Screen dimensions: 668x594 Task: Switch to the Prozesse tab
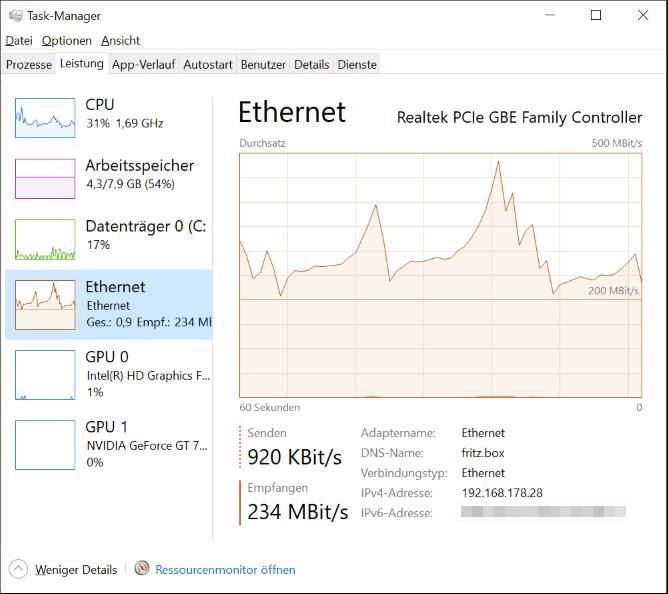(29, 65)
